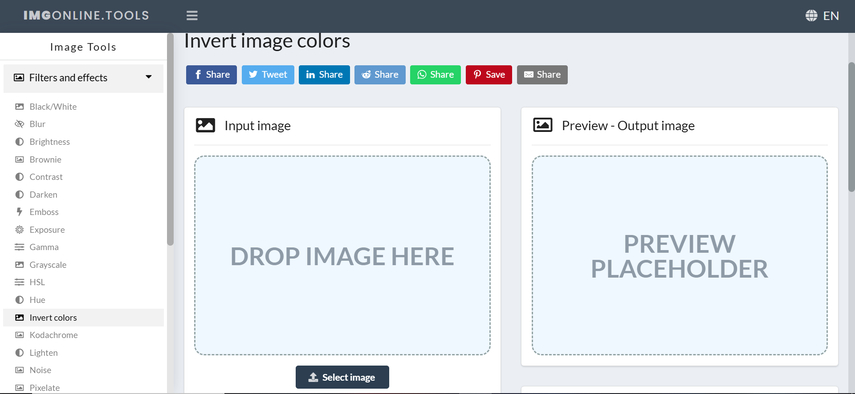855x394 pixels.
Task: Open the Darken tool
Action: 43,195
